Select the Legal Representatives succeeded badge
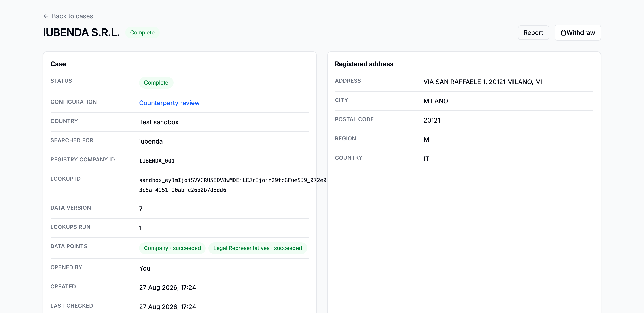Image resolution: width=644 pixels, height=313 pixels. pyautogui.click(x=258, y=248)
